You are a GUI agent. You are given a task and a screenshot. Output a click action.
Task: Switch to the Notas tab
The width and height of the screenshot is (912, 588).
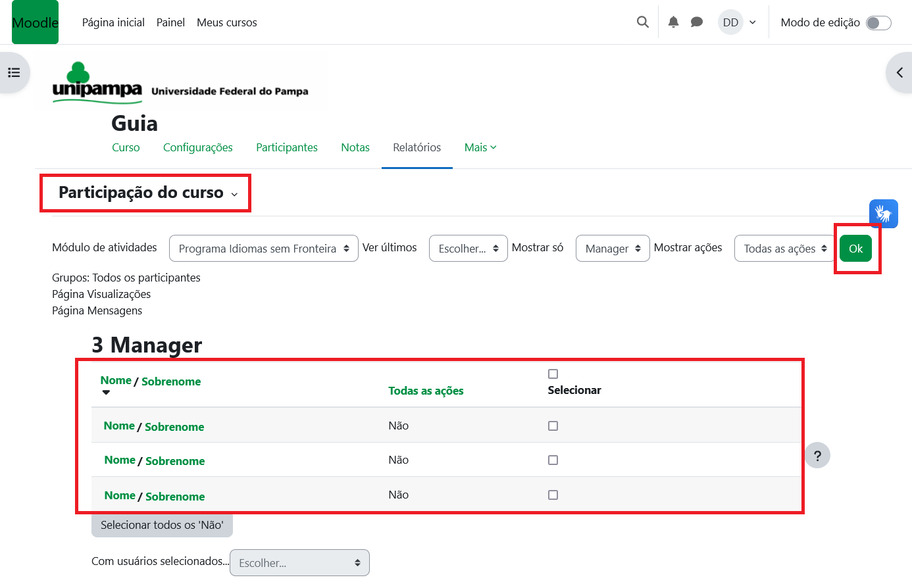coord(355,147)
